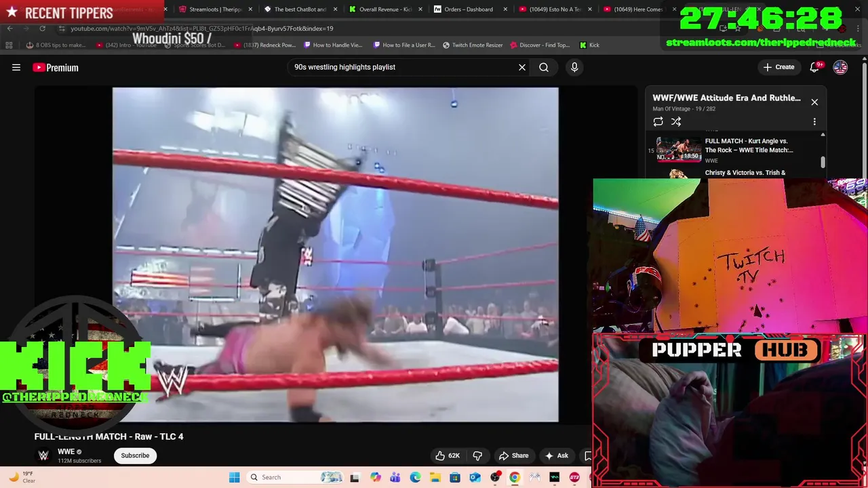Open the game controller taskbar icon

534,477
